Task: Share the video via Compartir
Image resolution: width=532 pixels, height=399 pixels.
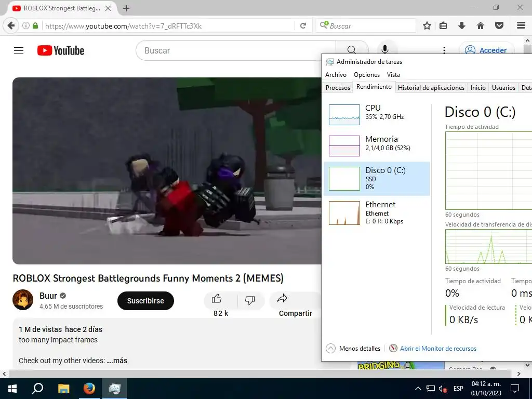Action: pos(295,304)
